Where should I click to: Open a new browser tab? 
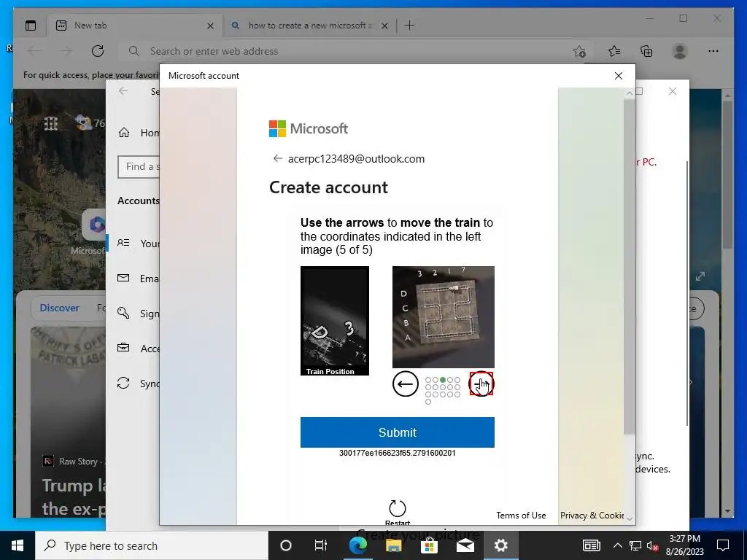pyautogui.click(x=409, y=26)
